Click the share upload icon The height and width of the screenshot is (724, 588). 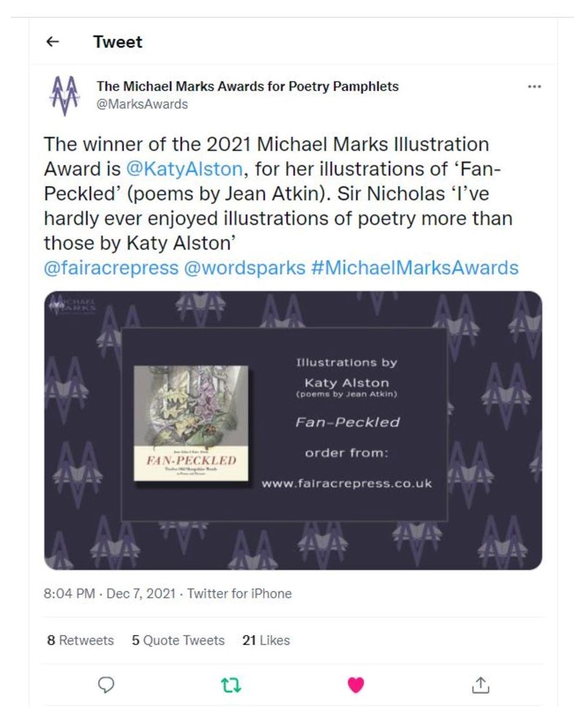(481, 685)
